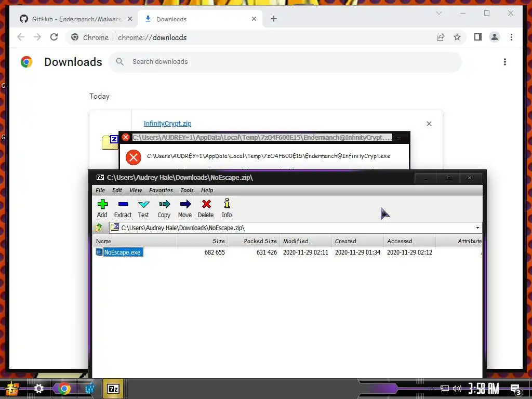Click the red error icon in the InfinityCrypt dialog
Viewport: 532px width, 399px height.
pyautogui.click(x=134, y=157)
